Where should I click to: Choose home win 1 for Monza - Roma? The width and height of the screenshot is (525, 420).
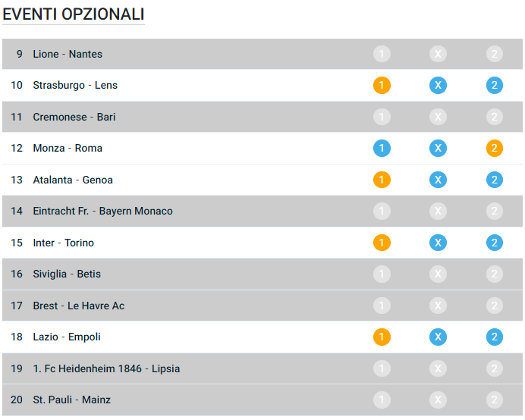(x=382, y=149)
